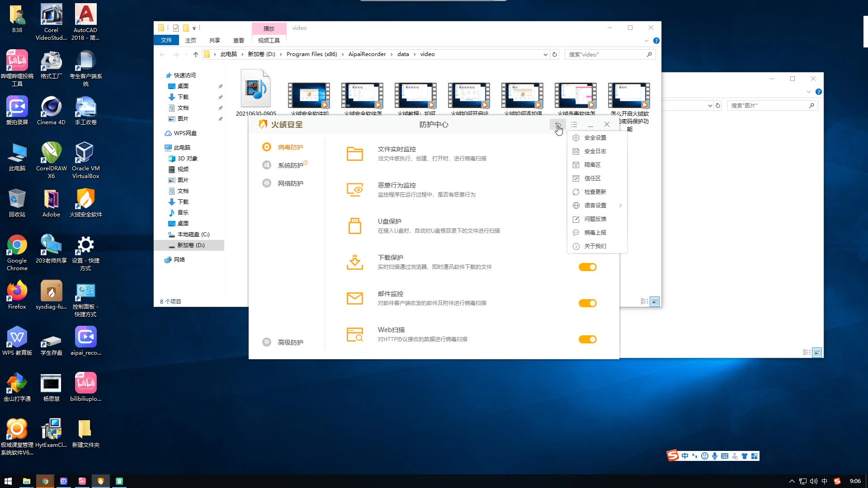The width and height of the screenshot is (868, 488).
Task: Open the address bar history dropdown
Action: coord(545,54)
